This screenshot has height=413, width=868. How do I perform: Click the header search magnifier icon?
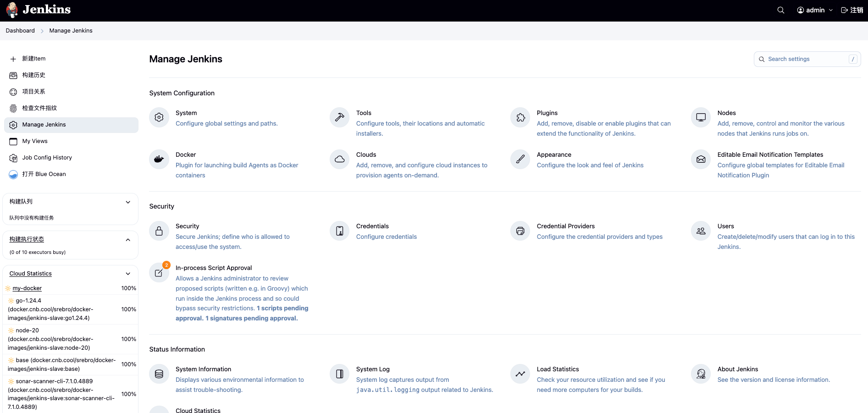click(x=780, y=10)
